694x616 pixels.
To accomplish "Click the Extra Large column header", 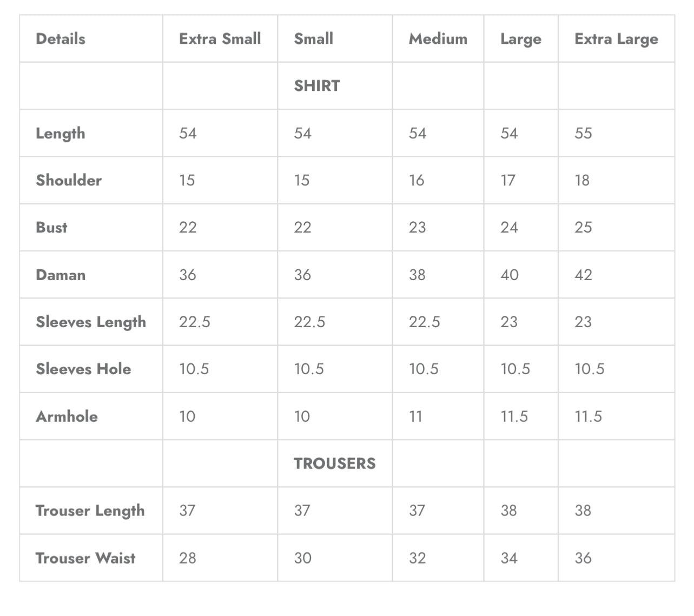I will pos(616,39).
